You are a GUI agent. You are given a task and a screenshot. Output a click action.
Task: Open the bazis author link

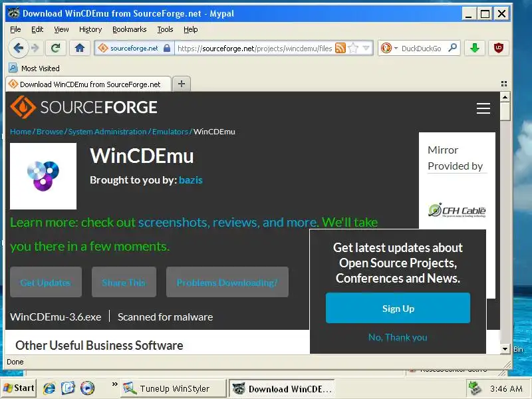coord(190,180)
